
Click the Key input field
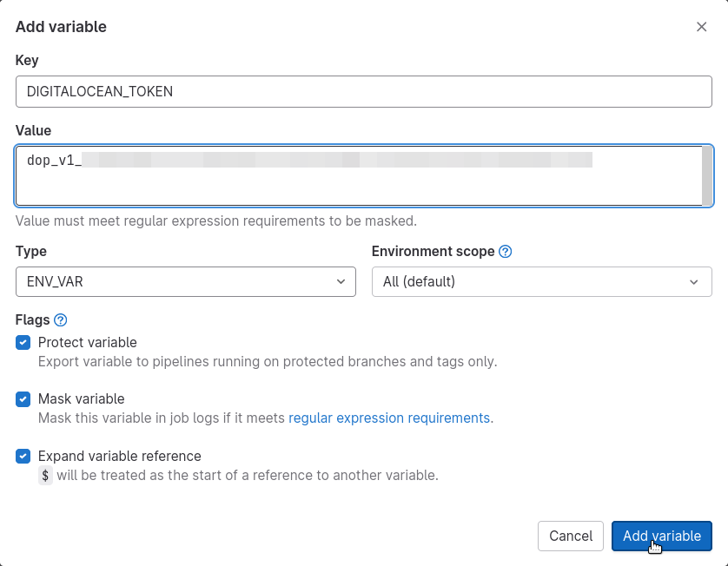point(363,91)
